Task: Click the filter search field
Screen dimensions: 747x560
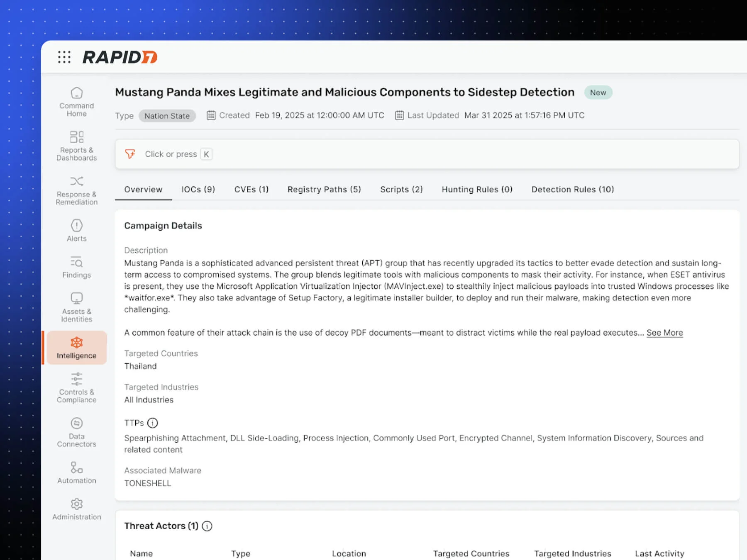Action: (x=427, y=154)
